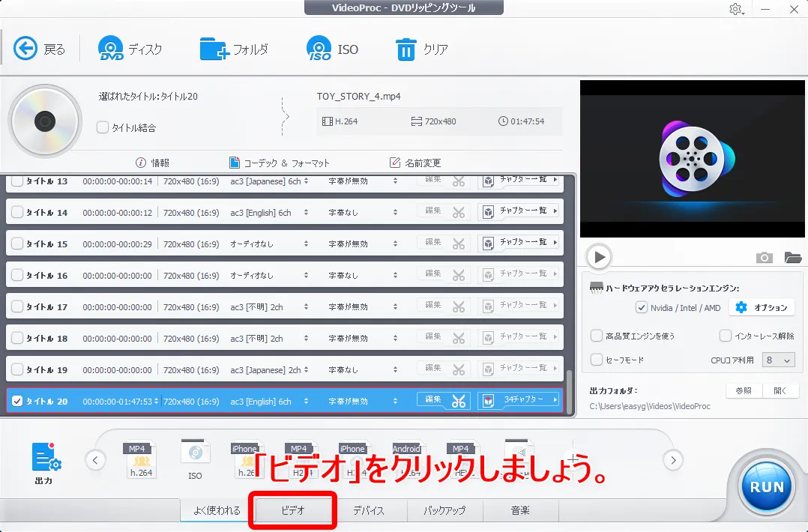The width and height of the screenshot is (808, 532).
Task: Take snapshot with camera icon
Action: (x=765, y=258)
